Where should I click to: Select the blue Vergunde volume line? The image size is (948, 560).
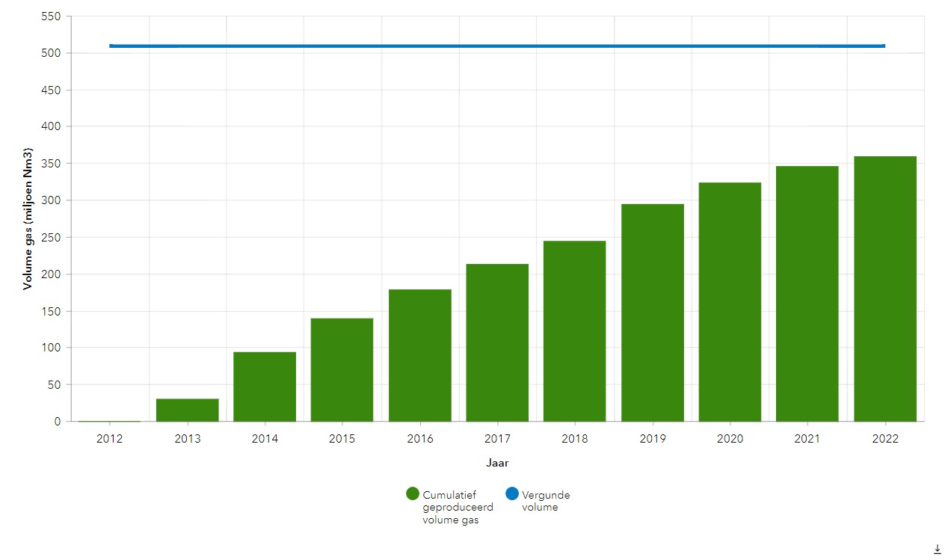[497, 46]
